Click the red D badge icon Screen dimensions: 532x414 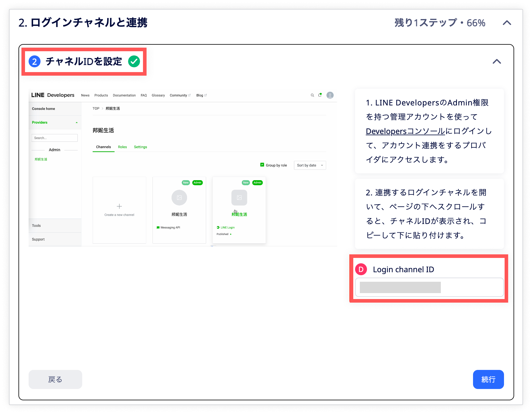(x=361, y=269)
